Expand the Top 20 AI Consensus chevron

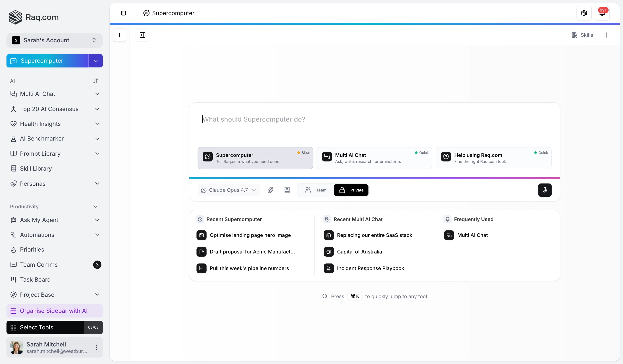(x=97, y=109)
